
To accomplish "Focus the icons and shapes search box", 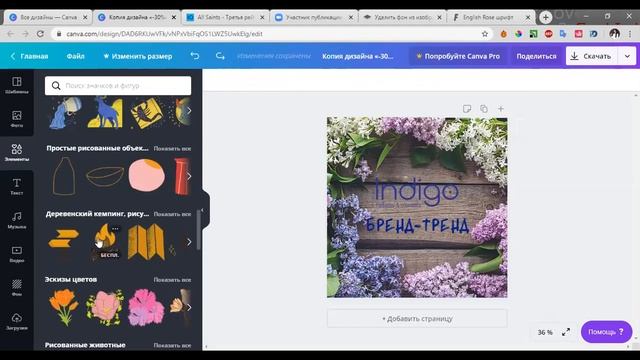I will pyautogui.click(x=118, y=86).
